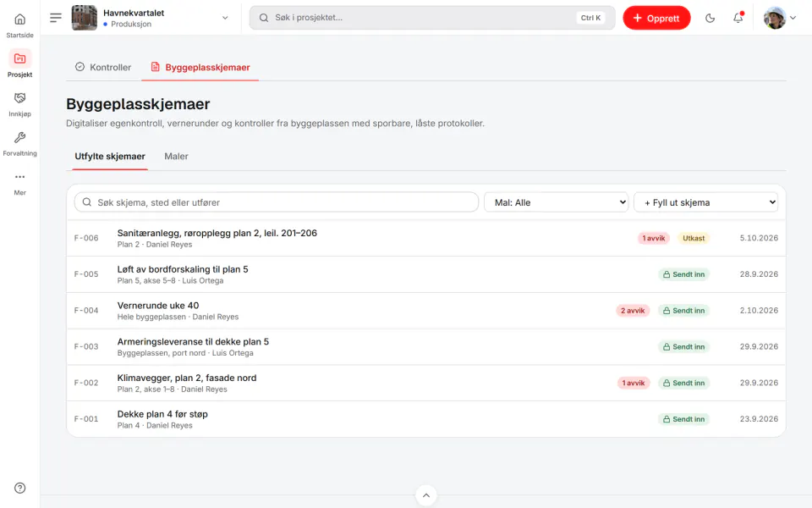Open the Fyll ut skjema dropdown
The width and height of the screenshot is (812, 508).
pos(705,202)
